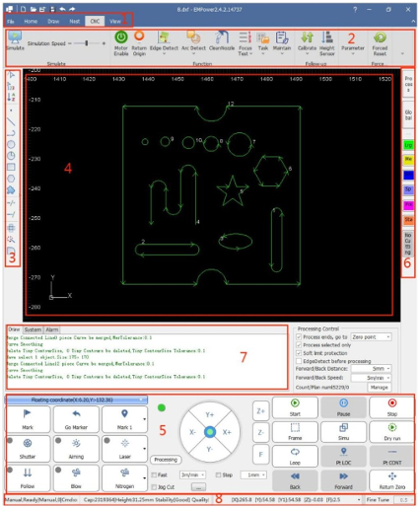Click the Blow gas control button
Image resolution: width=420 pixels, height=509 pixels.
click(x=76, y=477)
